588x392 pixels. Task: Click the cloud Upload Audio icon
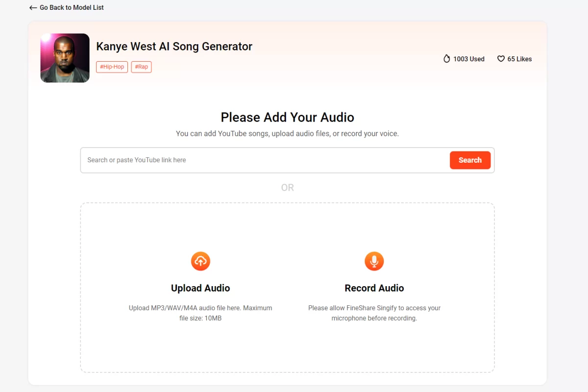(200, 261)
